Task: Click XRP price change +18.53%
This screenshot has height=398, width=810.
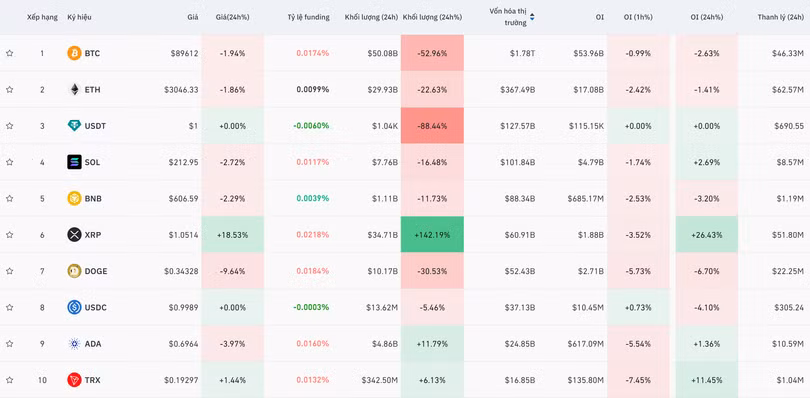Action: [x=232, y=235]
